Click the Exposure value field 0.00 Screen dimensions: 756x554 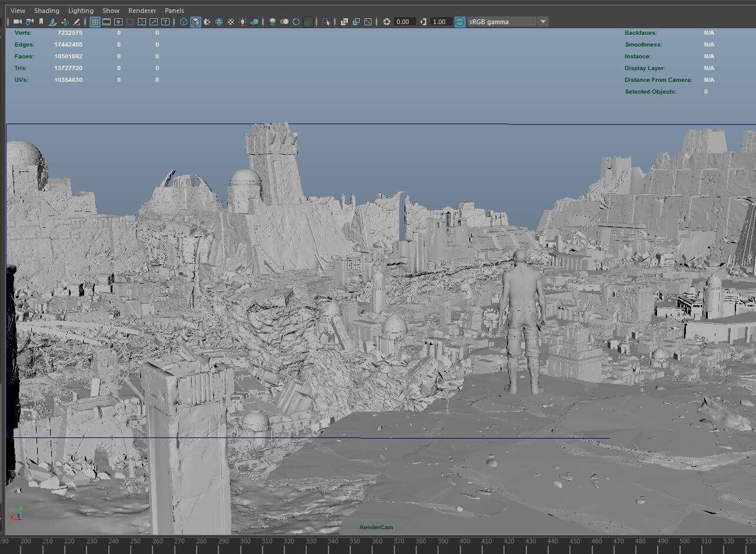click(x=404, y=22)
